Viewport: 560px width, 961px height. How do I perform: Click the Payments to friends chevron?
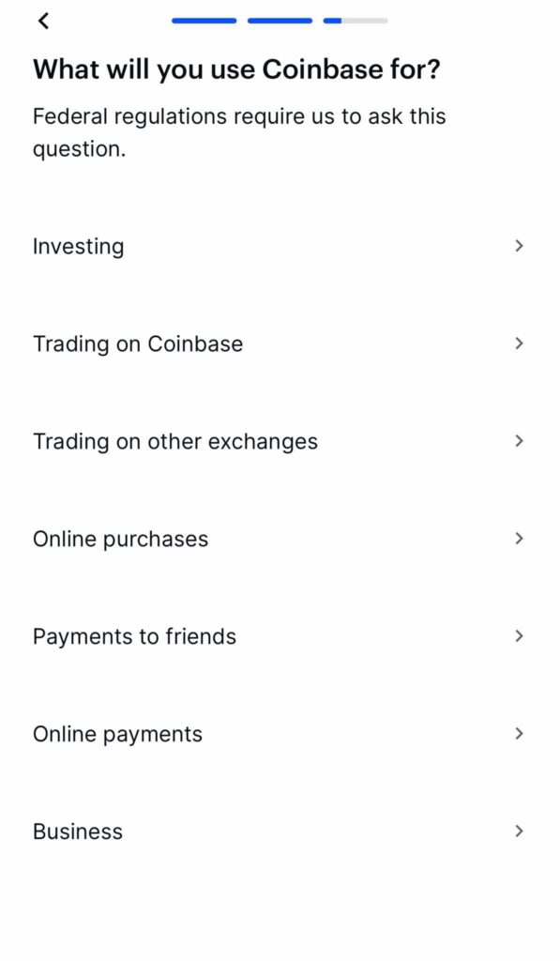(519, 636)
